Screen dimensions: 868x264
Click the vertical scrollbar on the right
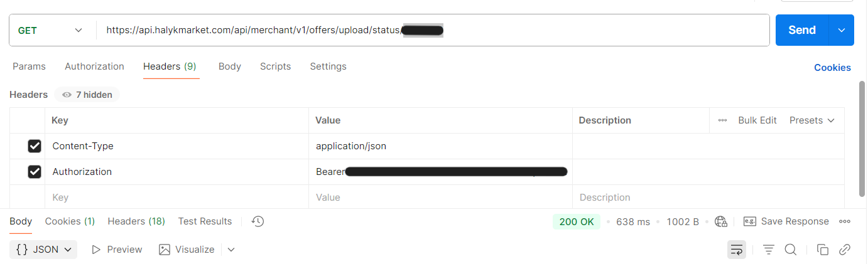(862, 138)
